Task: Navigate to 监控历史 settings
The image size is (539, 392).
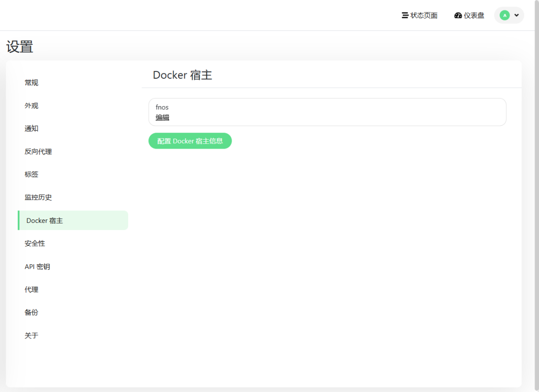Action: [38, 197]
